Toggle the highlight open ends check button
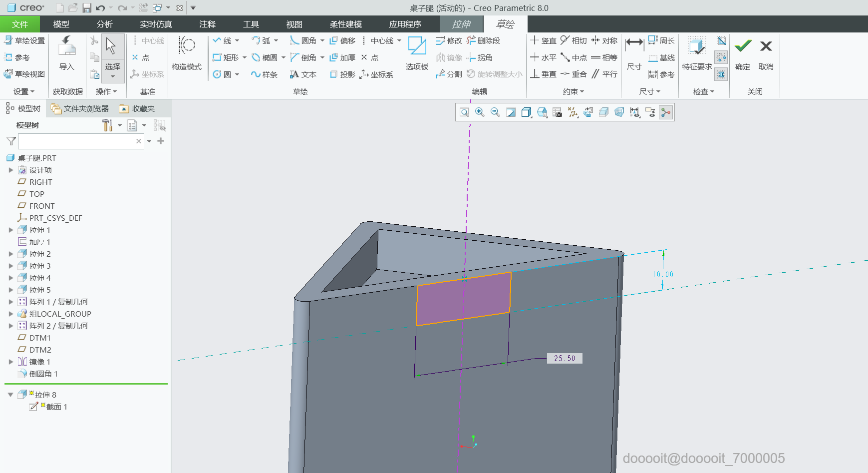Viewport: 868px width, 473px height. pos(721,57)
